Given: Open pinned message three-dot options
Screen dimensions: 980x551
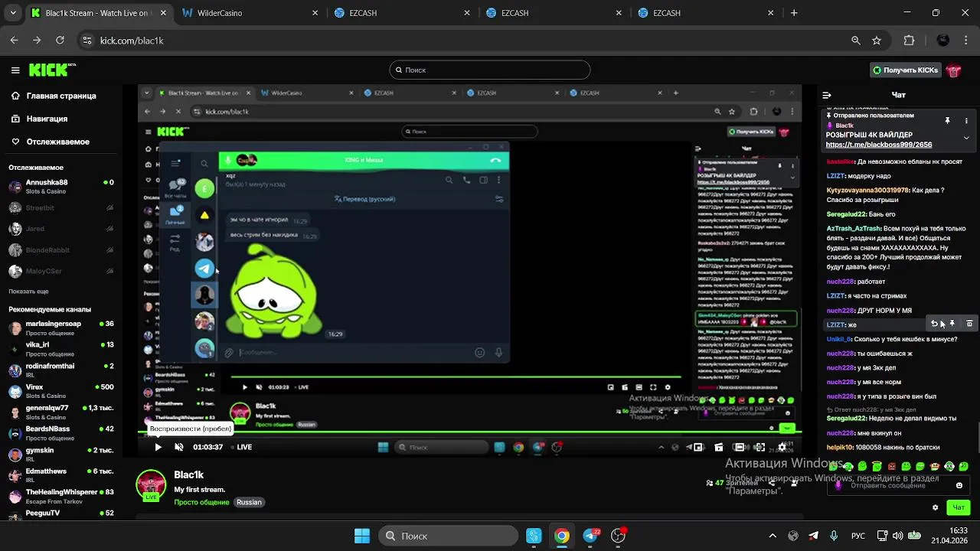Looking at the screenshot, I should (x=966, y=121).
